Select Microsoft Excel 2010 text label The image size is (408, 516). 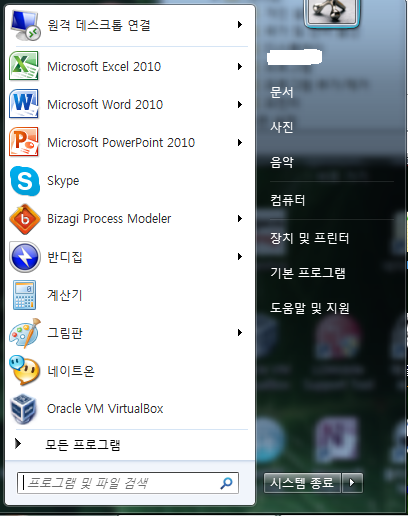point(104,67)
